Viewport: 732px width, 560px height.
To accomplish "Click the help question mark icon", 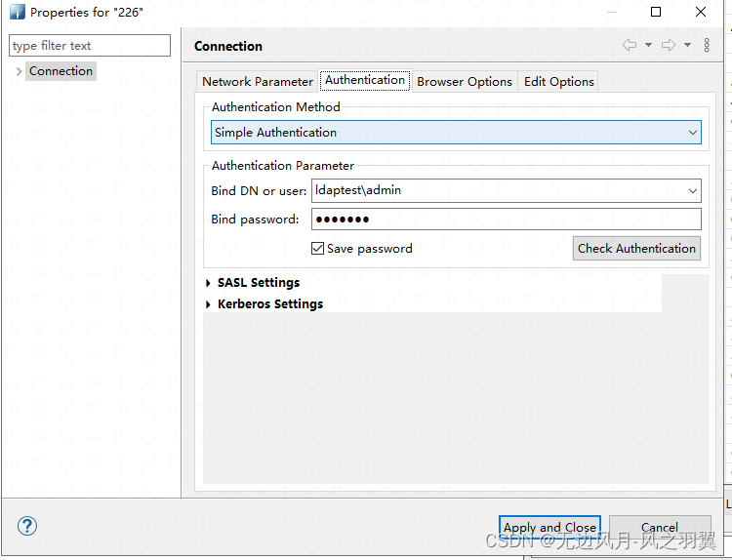I will pos(27,526).
